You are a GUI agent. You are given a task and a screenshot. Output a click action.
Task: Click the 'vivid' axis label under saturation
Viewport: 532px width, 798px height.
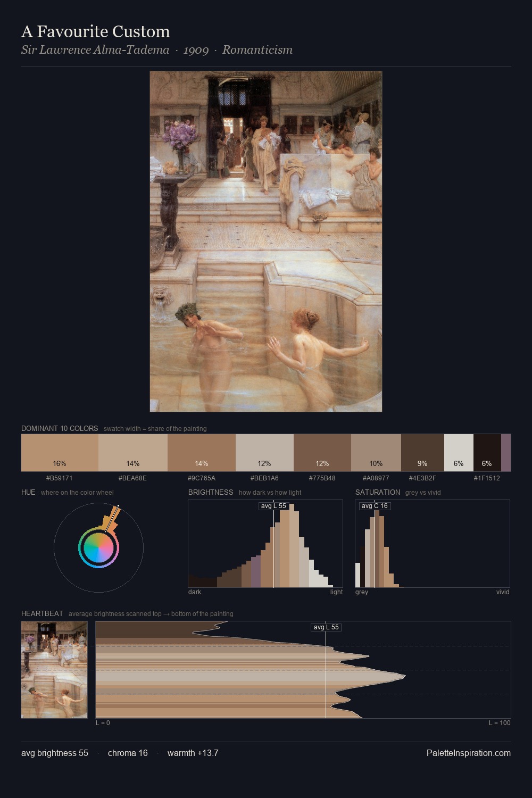pyautogui.click(x=503, y=592)
